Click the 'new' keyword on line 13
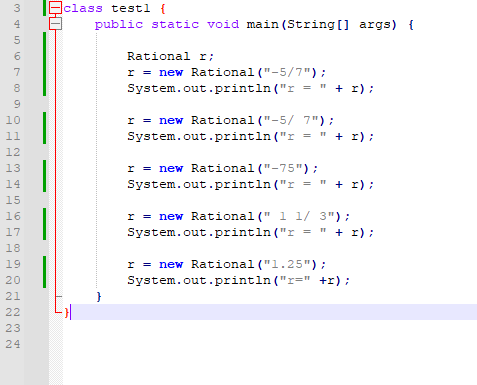The height and width of the screenshot is (385, 477). (171, 168)
